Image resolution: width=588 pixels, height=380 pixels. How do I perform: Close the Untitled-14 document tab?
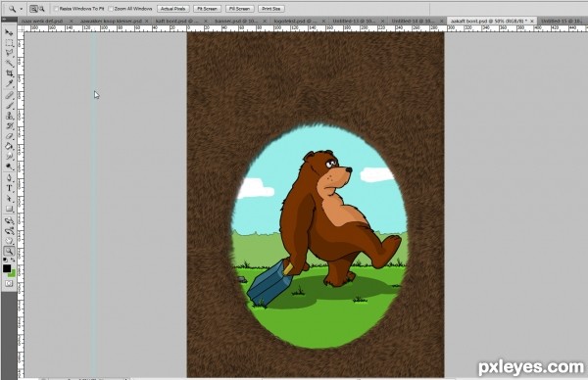click(x=441, y=21)
